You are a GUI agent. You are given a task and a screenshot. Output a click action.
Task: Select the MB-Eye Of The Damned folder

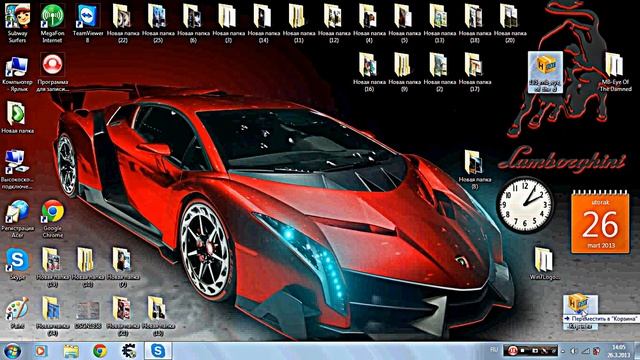[616, 72]
